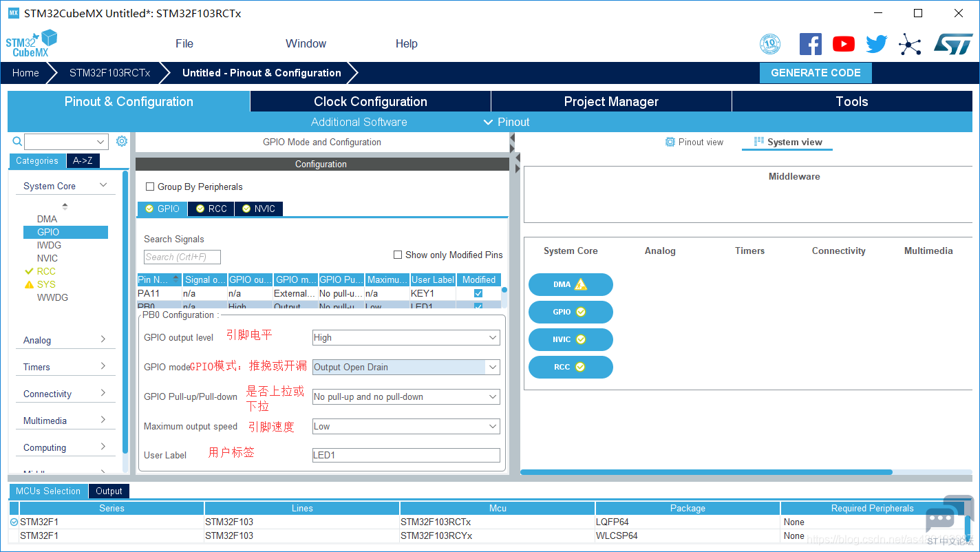Open the GPIO mode Output Open Drain dropdown
Viewport: 980px width, 552px height.
click(406, 367)
